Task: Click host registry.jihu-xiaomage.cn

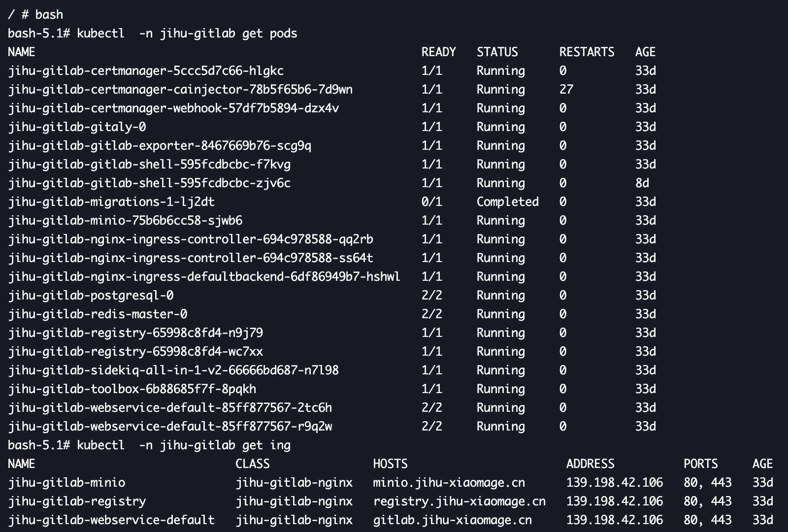Action: pyautogui.click(x=460, y=501)
